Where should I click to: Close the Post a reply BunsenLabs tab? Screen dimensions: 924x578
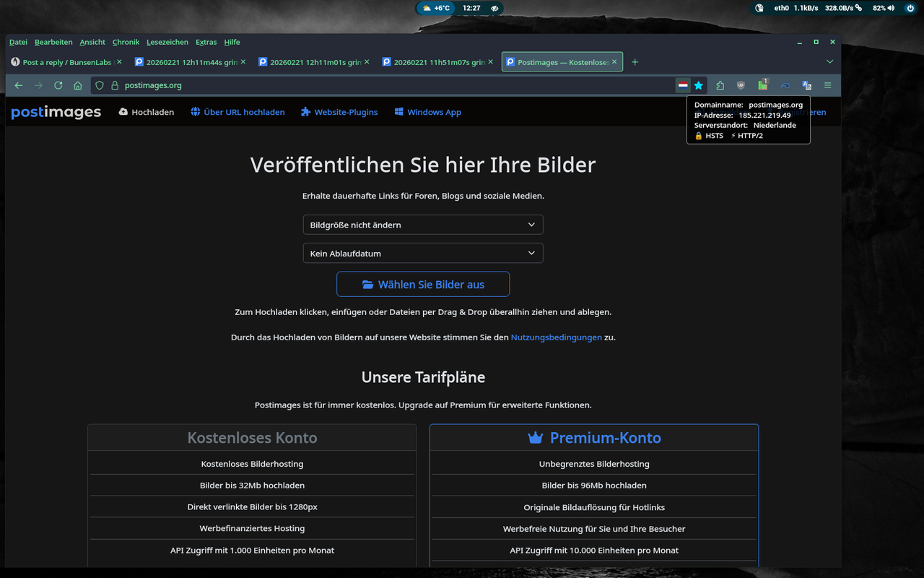(x=119, y=62)
